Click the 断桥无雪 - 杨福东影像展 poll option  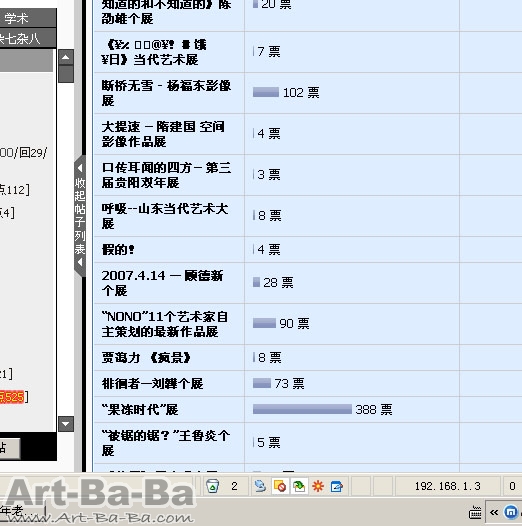tap(166, 93)
